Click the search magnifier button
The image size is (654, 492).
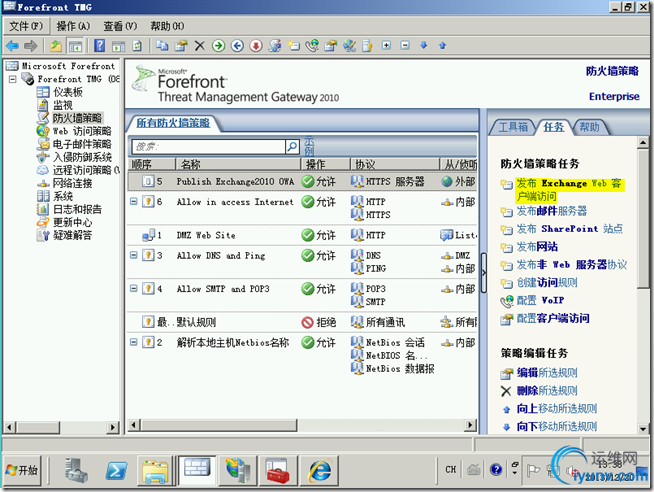292,146
